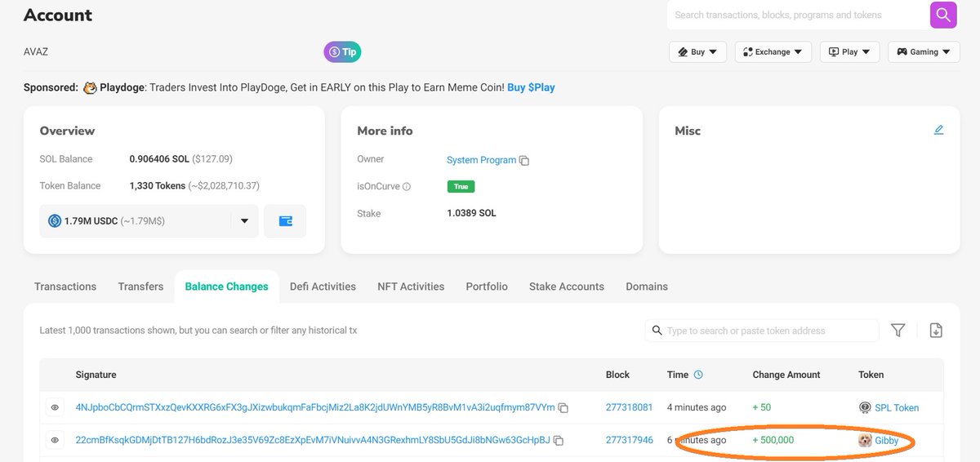Screen dimensions: 980x462
Task: Open the wallet icon button in Overview
Action: pos(285,221)
